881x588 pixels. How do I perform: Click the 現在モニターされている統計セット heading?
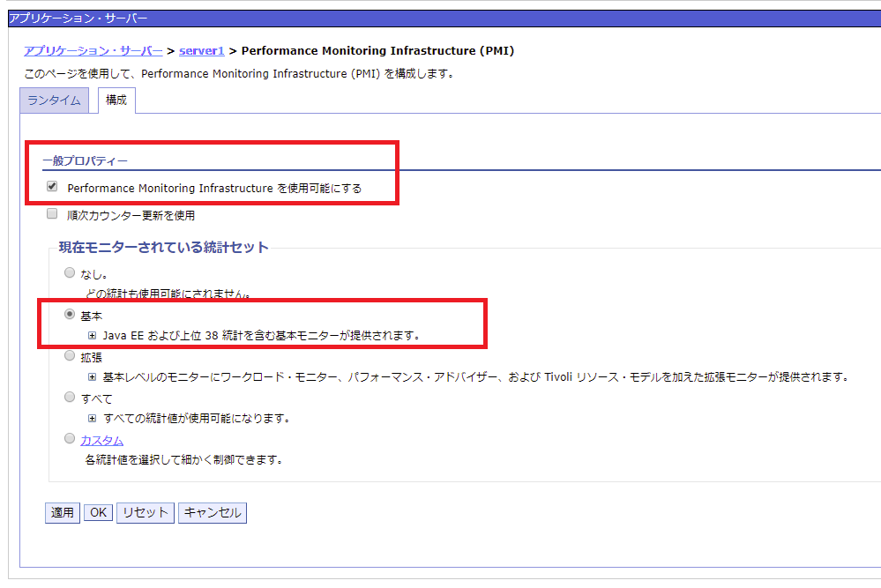pyautogui.click(x=163, y=247)
